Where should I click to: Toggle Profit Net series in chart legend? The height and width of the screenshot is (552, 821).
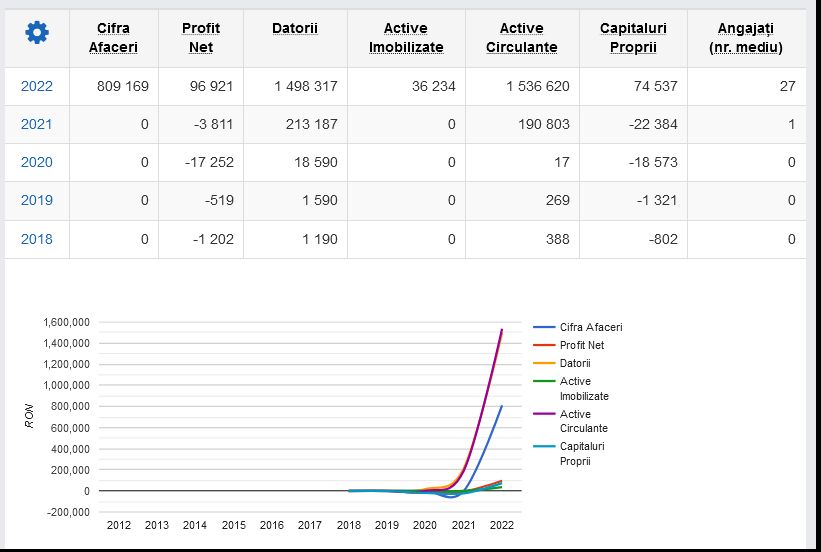pyautogui.click(x=569, y=345)
